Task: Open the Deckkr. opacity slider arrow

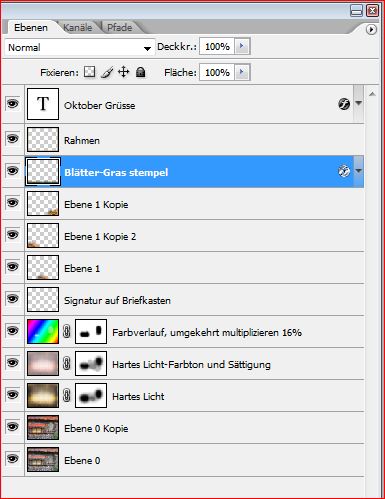Action: (242, 46)
